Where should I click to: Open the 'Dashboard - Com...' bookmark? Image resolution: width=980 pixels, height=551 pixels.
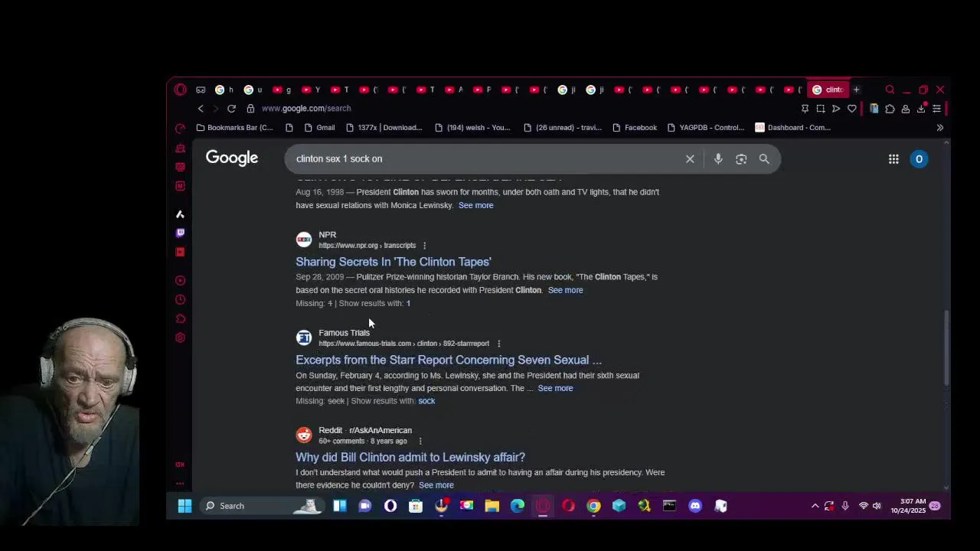[792, 128]
